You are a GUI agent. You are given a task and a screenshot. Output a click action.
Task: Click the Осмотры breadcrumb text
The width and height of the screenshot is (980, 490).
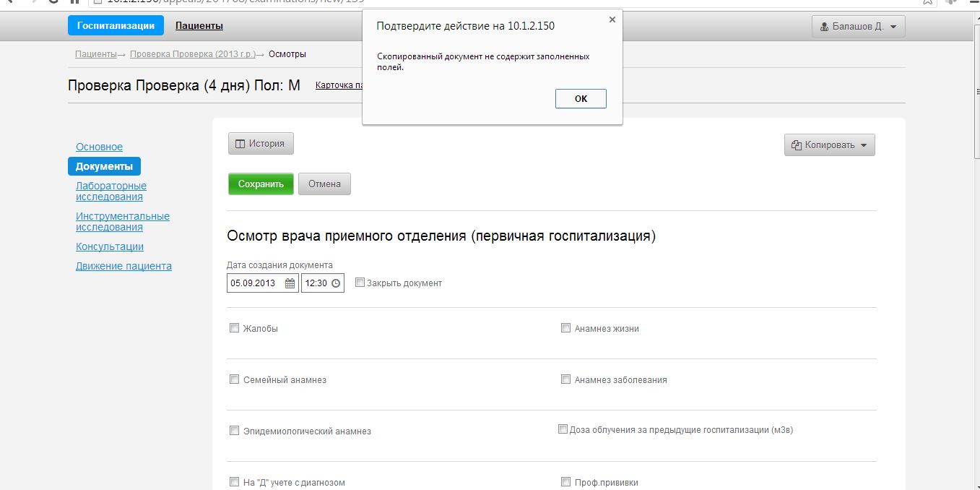coord(287,54)
